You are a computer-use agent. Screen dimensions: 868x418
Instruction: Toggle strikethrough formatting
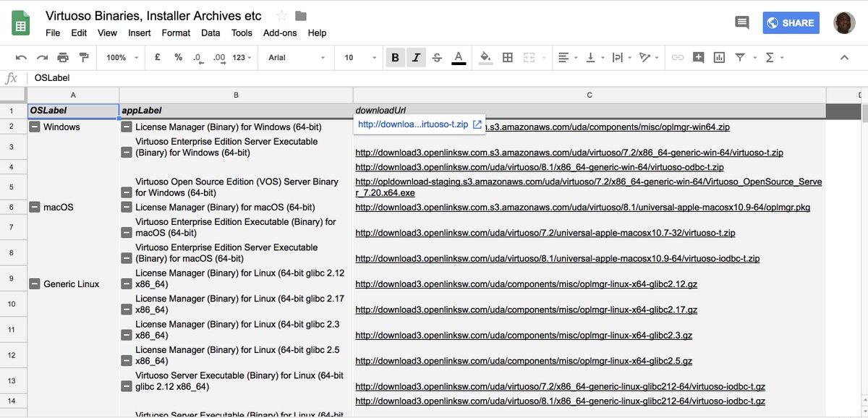437,58
